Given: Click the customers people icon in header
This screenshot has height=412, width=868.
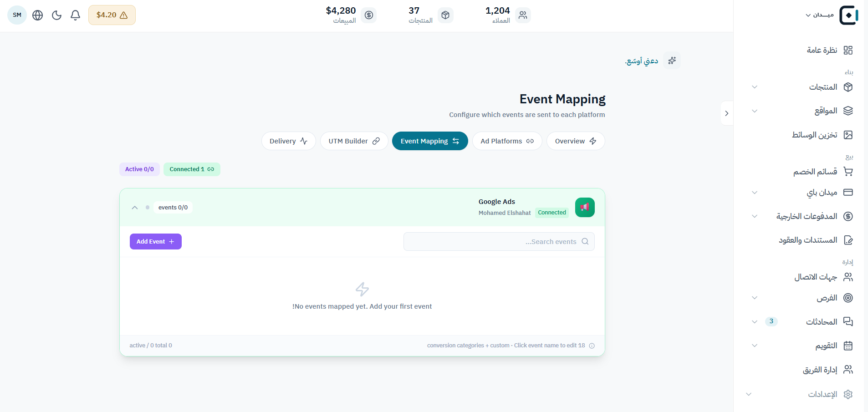Looking at the screenshot, I should (523, 15).
